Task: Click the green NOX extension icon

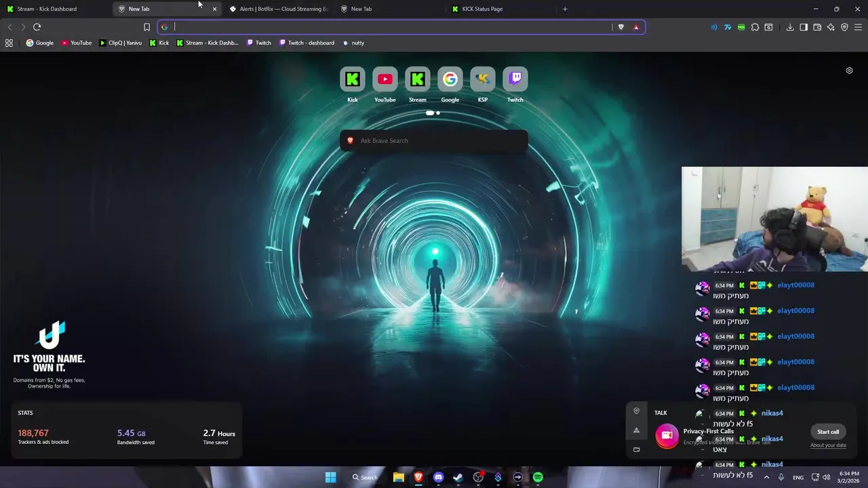Action: [x=741, y=27]
